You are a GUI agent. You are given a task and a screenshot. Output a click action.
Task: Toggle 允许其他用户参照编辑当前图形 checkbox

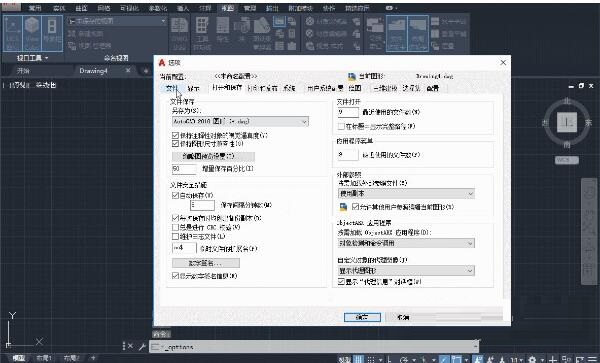[355, 207]
